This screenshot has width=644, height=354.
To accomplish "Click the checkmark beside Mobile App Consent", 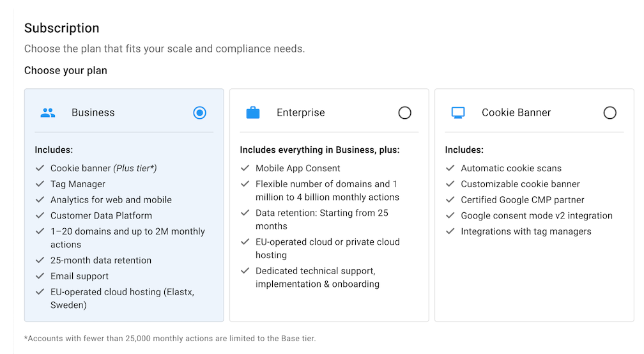I will 245,168.
